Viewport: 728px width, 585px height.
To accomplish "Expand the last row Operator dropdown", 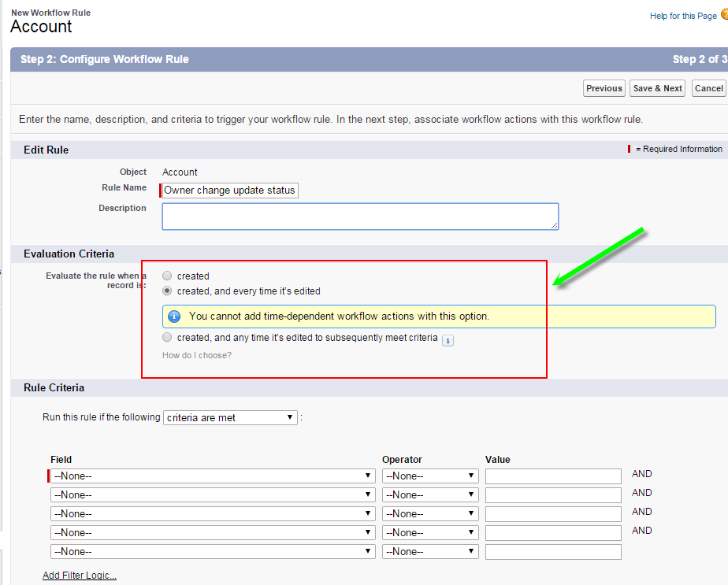I will tap(430, 552).
